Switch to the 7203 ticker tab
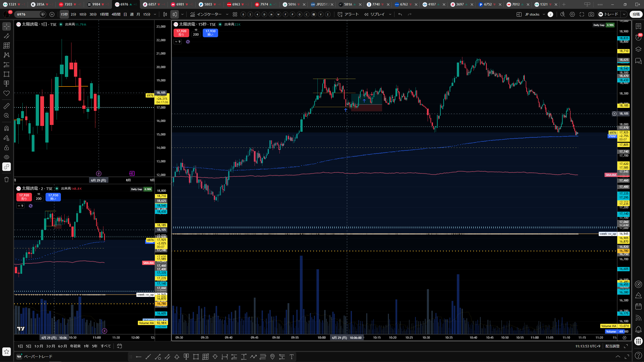This screenshot has width=644, height=362. 68,4
